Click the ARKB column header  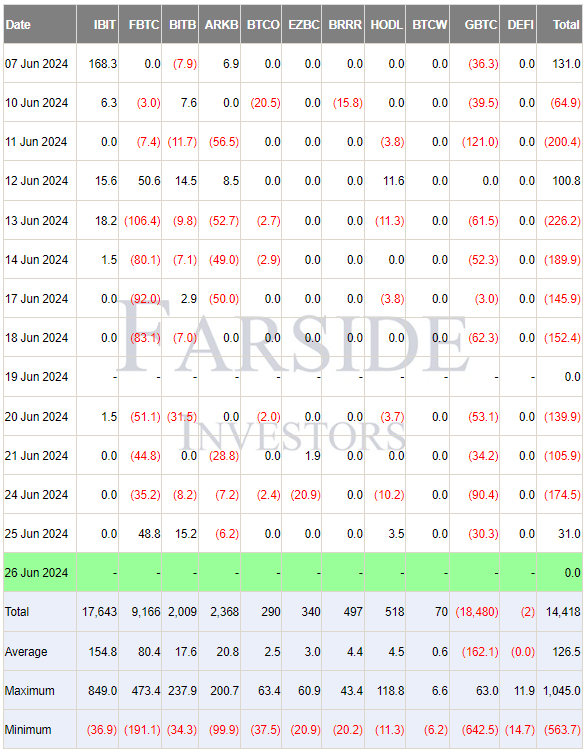pyautogui.click(x=220, y=24)
